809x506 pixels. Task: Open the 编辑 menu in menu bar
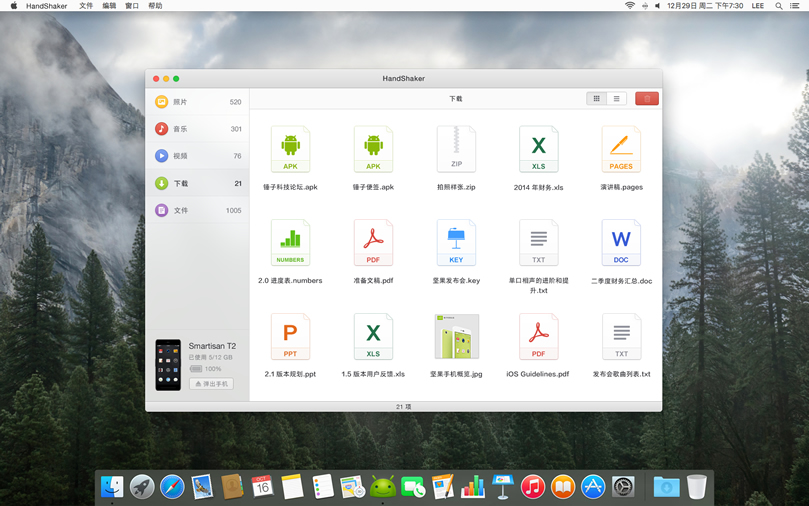109,6
